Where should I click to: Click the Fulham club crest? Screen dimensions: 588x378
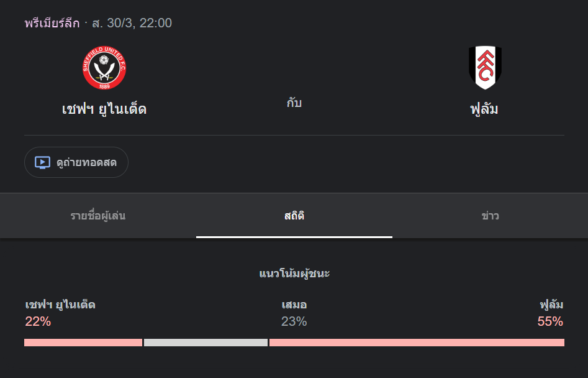coord(485,68)
